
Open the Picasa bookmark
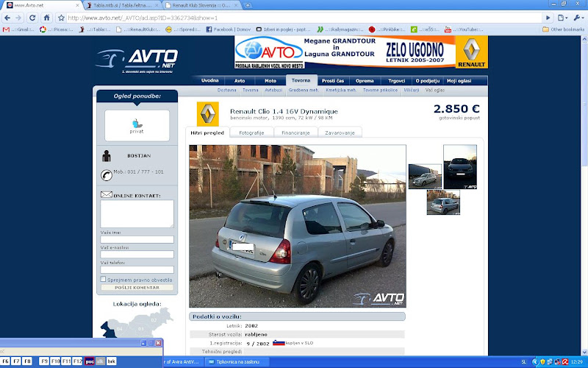(57, 29)
